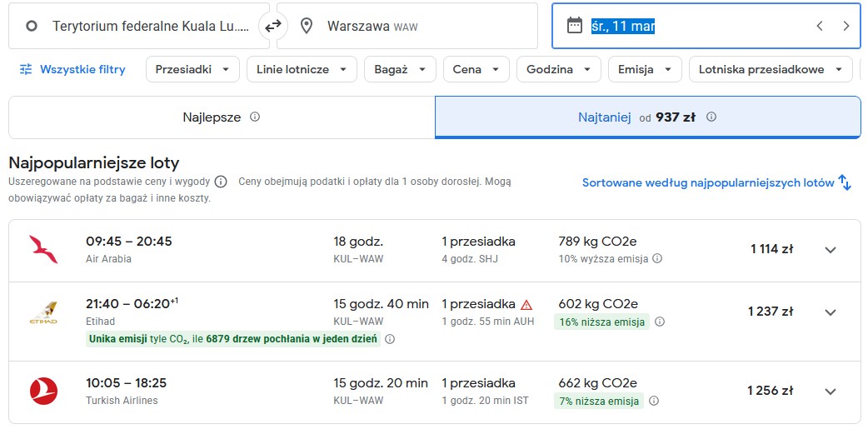Click the red warning triangle icon
868x439 pixels.
[x=526, y=305]
